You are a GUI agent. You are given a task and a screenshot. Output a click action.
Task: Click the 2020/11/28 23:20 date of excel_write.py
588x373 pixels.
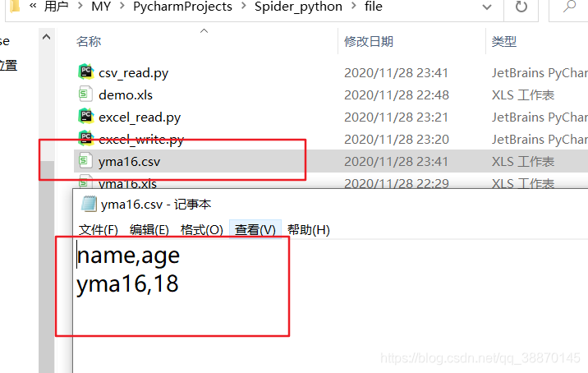tap(397, 139)
